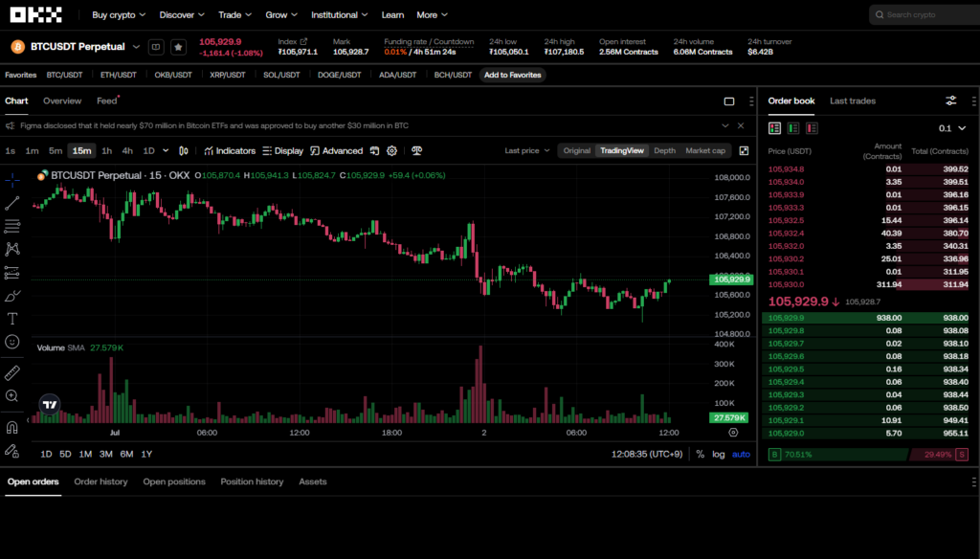Toggle log scale on price axis
The height and width of the screenshot is (559, 980).
[719, 455]
